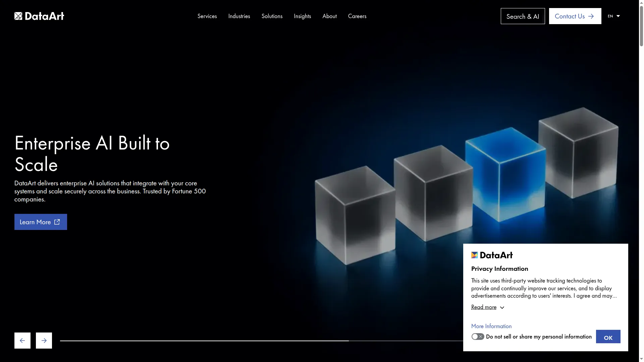This screenshot has height=362, width=644.
Task: Click the DataArt logo in the privacy popup
Action: pyautogui.click(x=492, y=255)
